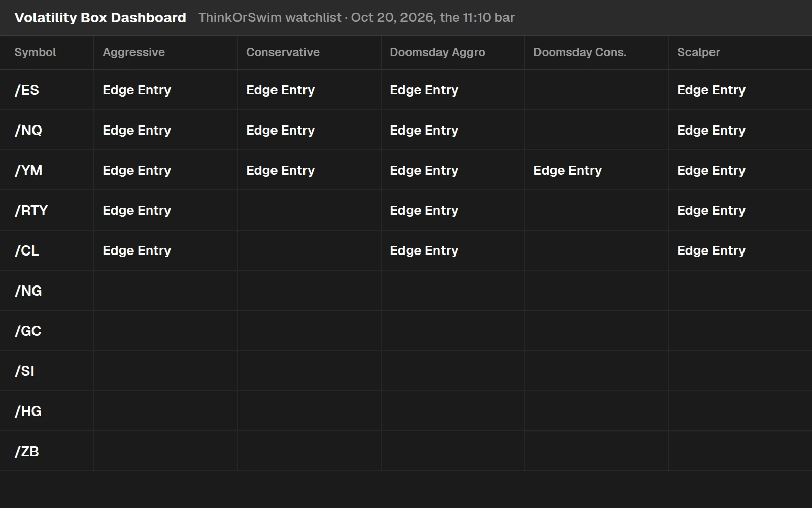The image size is (812, 508).
Task: Select the /CL symbol row
Action: pyautogui.click(x=406, y=250)
